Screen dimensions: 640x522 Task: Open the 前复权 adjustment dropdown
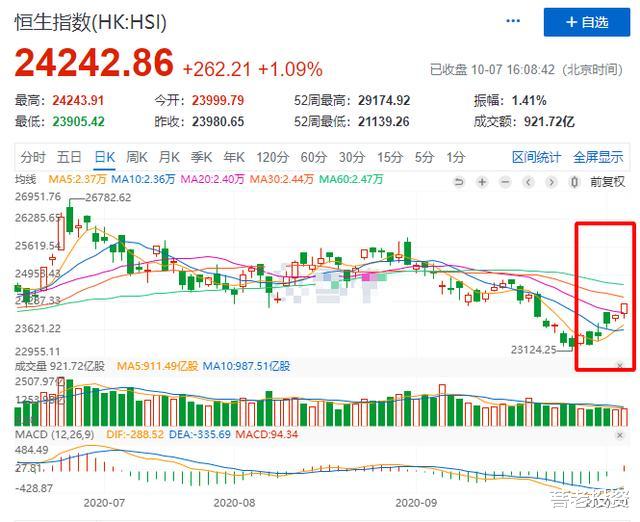(x=607, y=182)
